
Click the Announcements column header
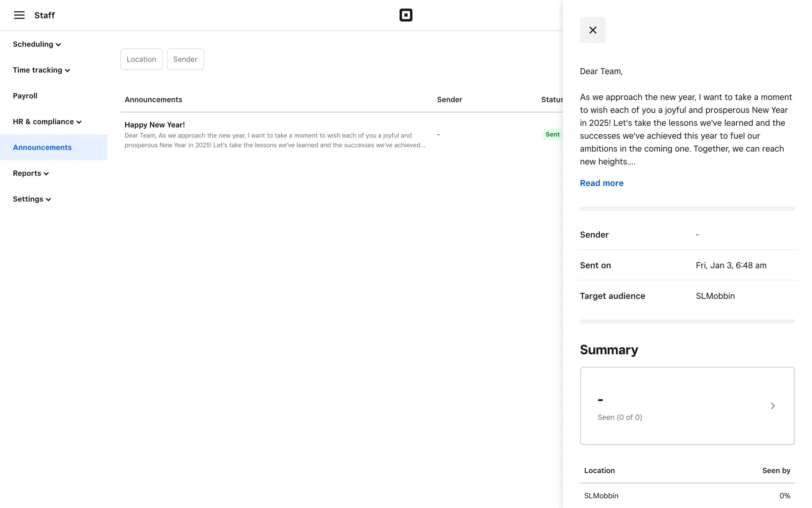tap(153, 100)
